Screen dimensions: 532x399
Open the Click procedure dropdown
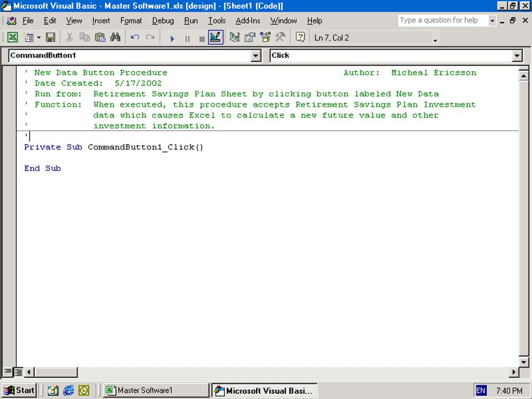[516, 55]
